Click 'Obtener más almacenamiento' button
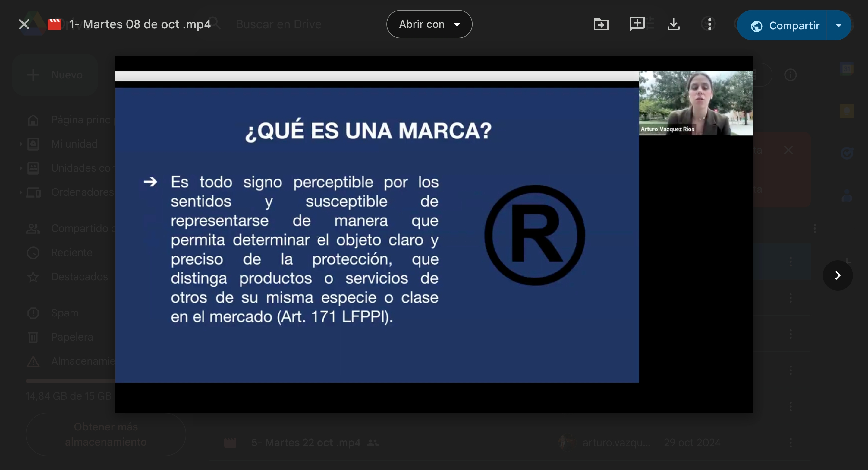The image size is (868, 470). coord(105,434)
